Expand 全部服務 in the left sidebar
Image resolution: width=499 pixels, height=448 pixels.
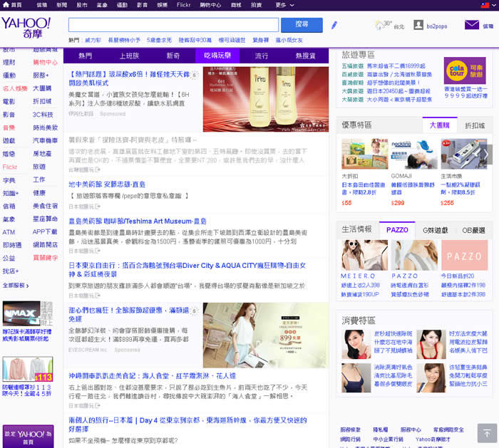pyautogui.click(x=16, y=285)
